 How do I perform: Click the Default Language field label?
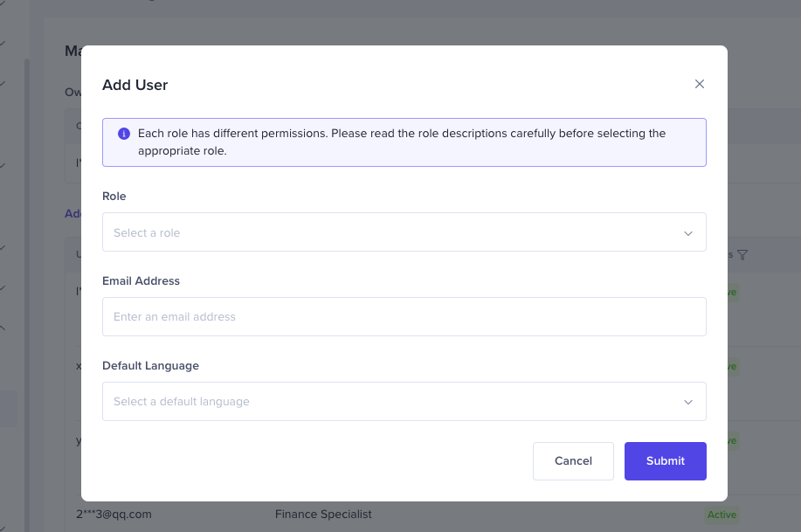(150, 366)
